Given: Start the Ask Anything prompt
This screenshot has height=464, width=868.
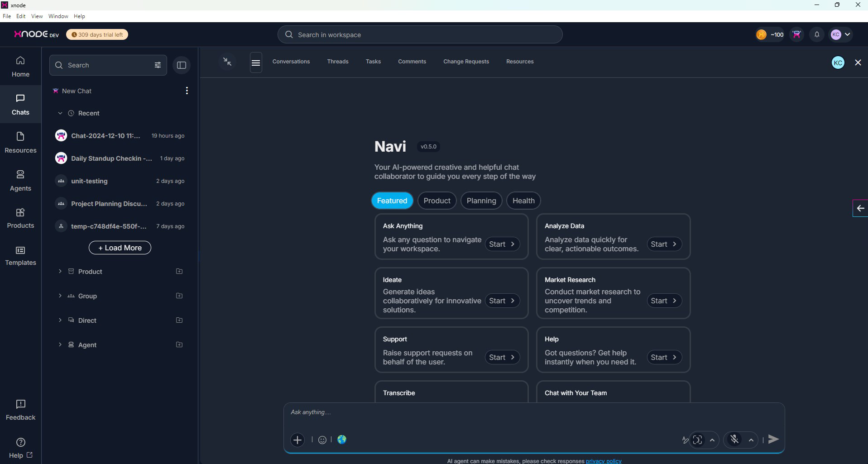Looking at the screenshot, I should (502, 244).
